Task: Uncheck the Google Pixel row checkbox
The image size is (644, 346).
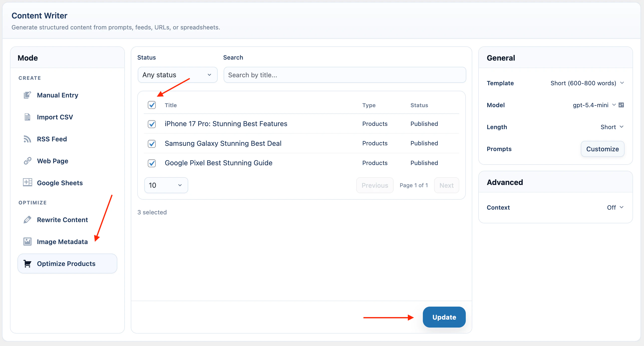Action: pyautogui.click(x=152, y=163)
